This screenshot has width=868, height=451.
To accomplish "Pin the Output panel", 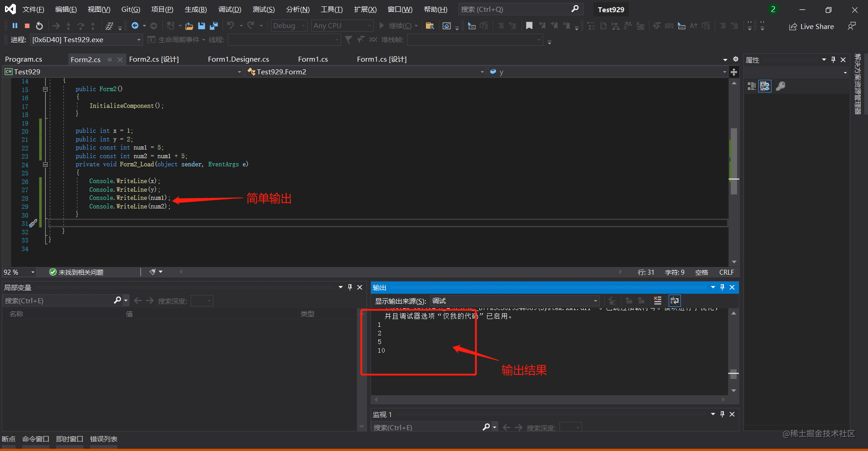I will 723,287.
